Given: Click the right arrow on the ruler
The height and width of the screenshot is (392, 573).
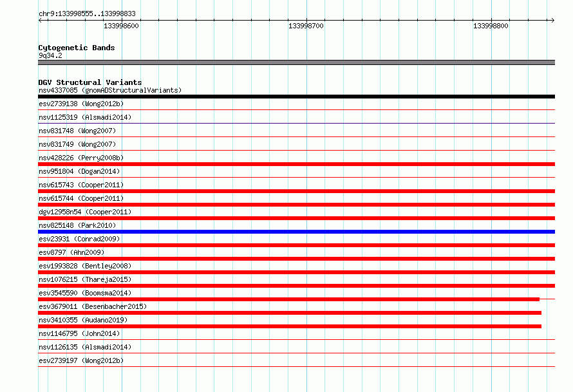Looking at the screenshot, I should 552,20.
